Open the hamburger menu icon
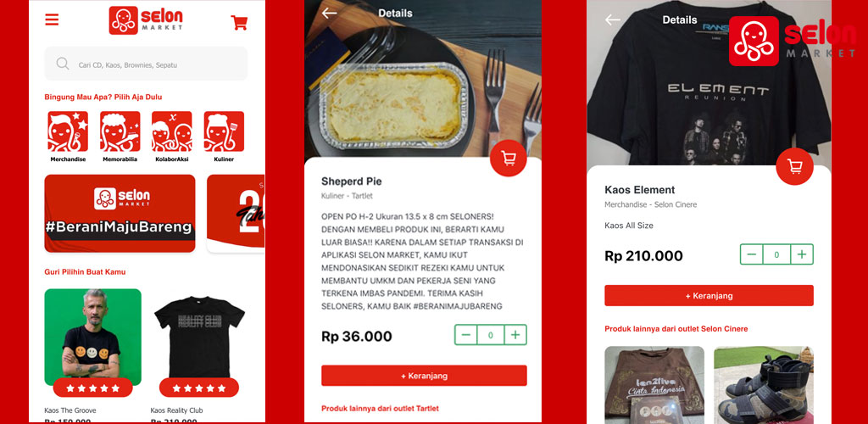Image resolution: width=868 pixels, height=424 pixels. click(x=52, y=20)
